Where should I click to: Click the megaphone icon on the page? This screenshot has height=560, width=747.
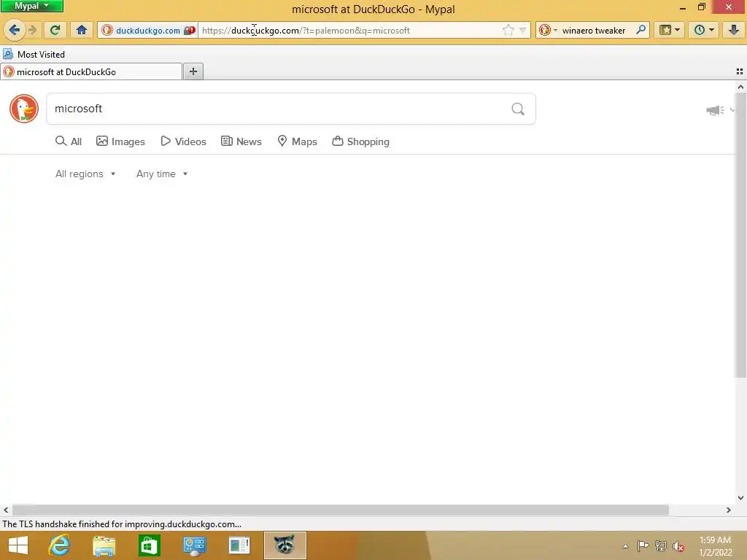pos(715,110)
